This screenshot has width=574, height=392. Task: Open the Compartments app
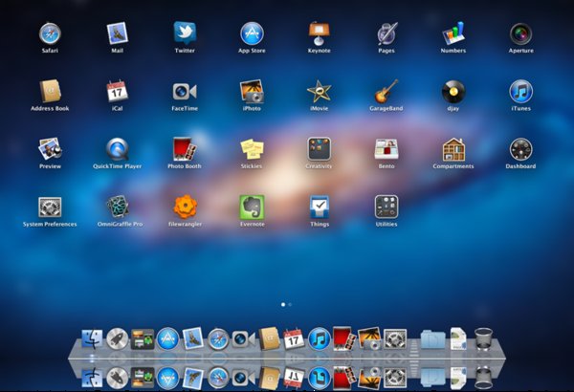453,149
